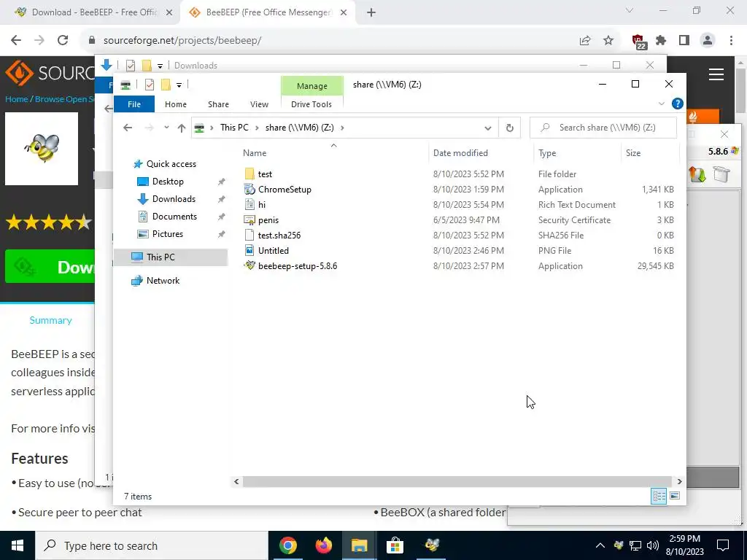Open Chrome tab search dropdown

click(x=630, y=10)
